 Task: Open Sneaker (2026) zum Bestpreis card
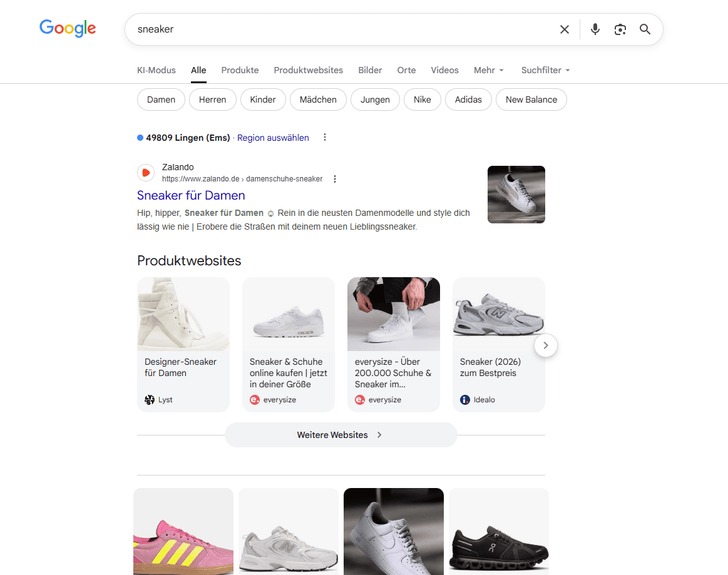[x=499, y=344]
